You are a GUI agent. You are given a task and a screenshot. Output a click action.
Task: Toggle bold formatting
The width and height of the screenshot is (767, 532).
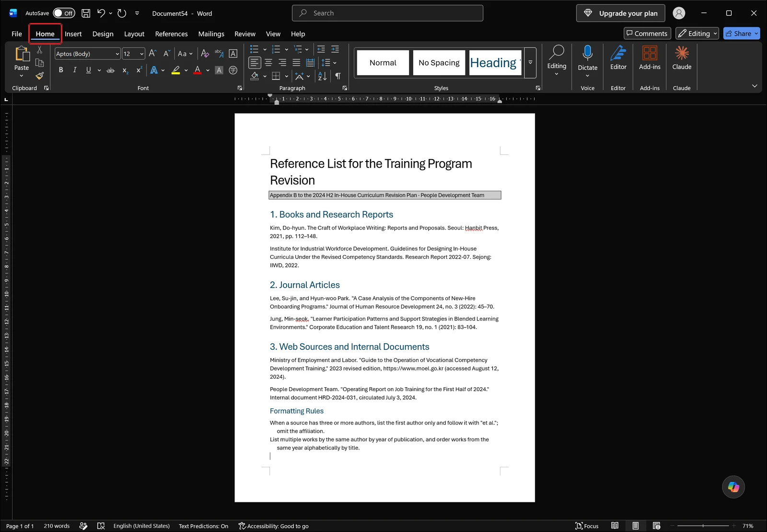click(61, 70)
